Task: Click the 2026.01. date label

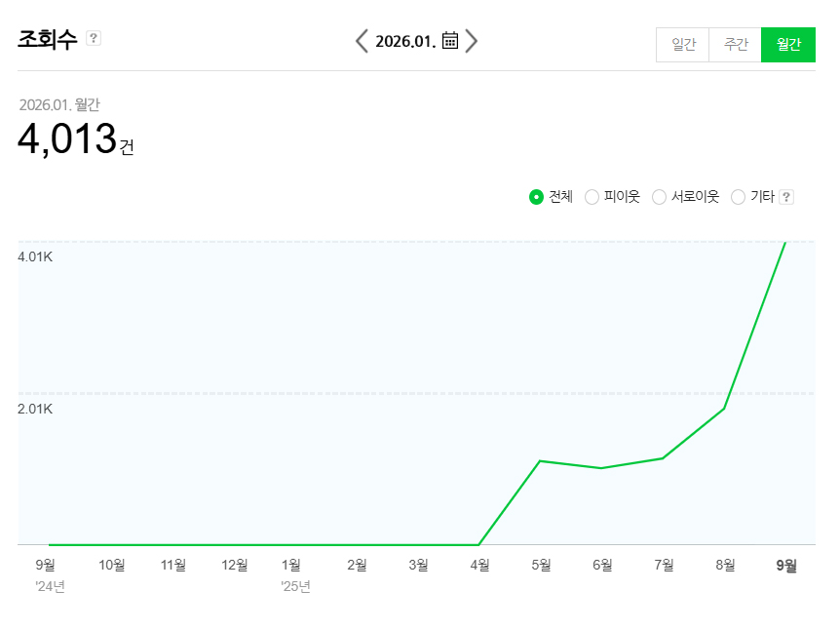Action: [404, 41]
